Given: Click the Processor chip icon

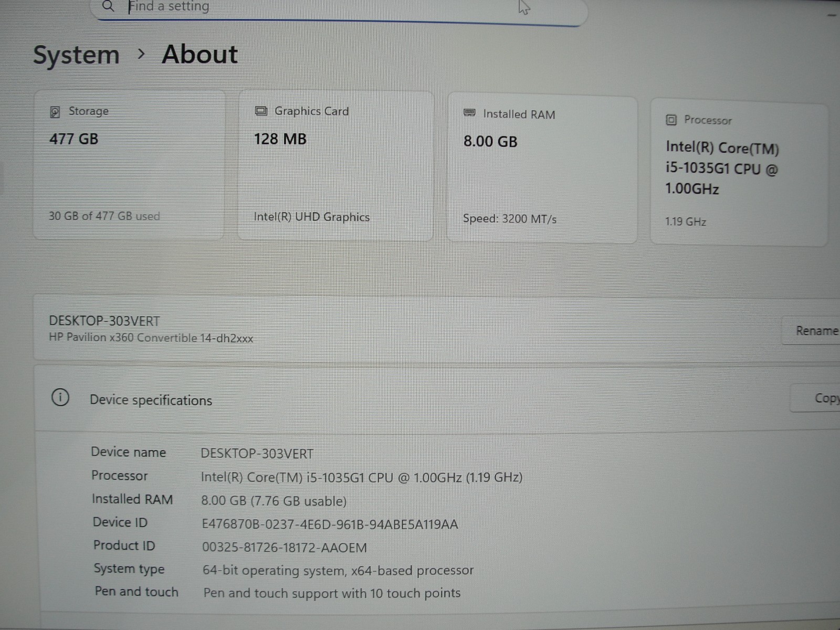Looking at the screenshot, I should (x=671, y=120).
